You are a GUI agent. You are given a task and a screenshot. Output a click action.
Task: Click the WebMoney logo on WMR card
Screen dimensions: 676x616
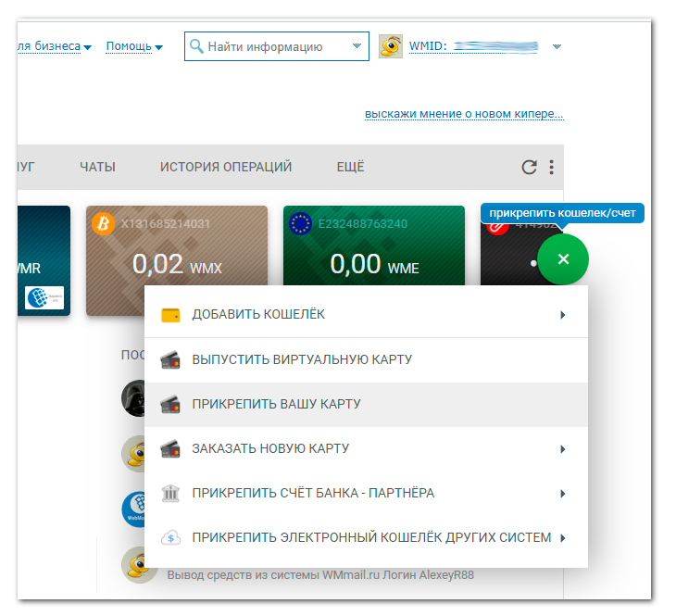pyautogui.click(x=44, y=297)
